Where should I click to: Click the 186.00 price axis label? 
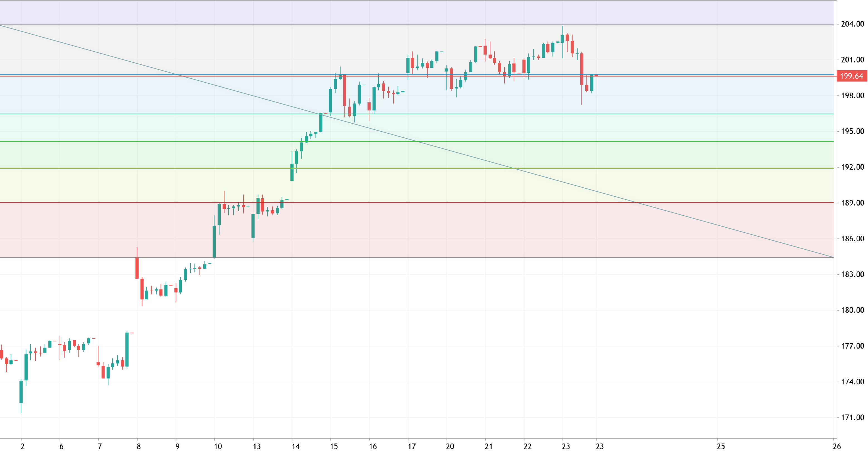coord(852,238)
